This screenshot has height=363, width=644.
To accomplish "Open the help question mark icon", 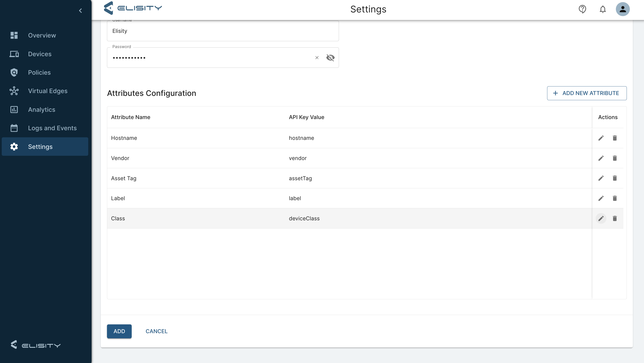I will click(582, 9).
